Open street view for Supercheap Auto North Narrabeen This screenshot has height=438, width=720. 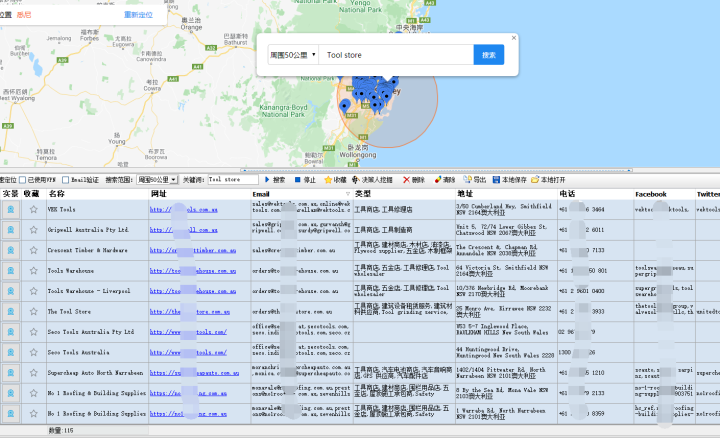(x=11, y=373)
